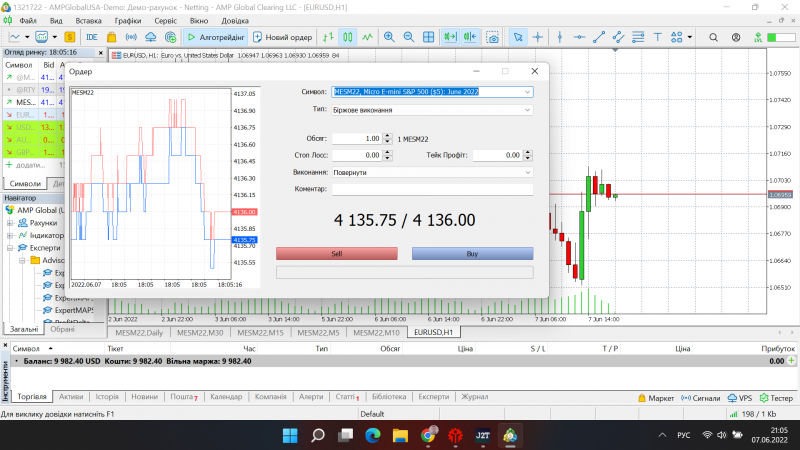Select the horizontal line drawing tool

[579, 37]
